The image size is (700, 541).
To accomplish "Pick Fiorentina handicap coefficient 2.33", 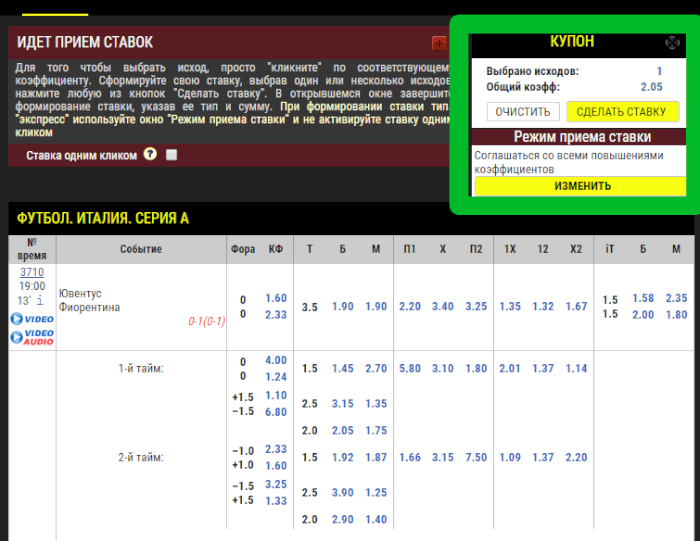I will (x=276, y=315).
